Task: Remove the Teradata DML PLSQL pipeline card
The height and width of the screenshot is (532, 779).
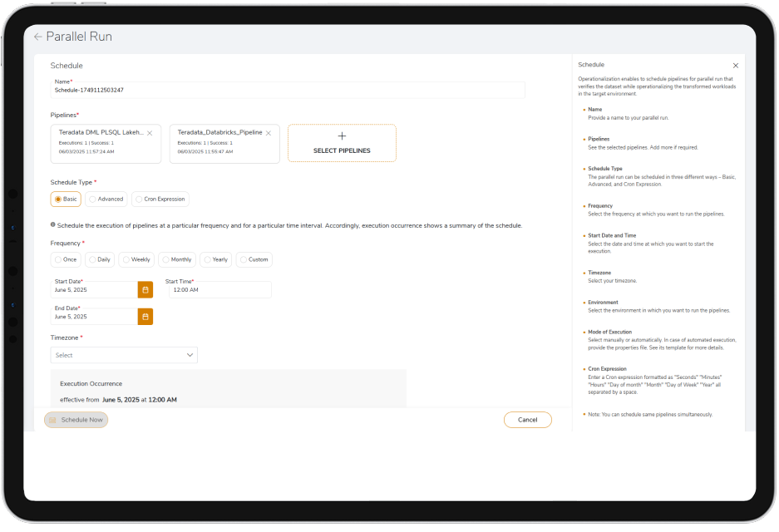Action: [150, 133]
